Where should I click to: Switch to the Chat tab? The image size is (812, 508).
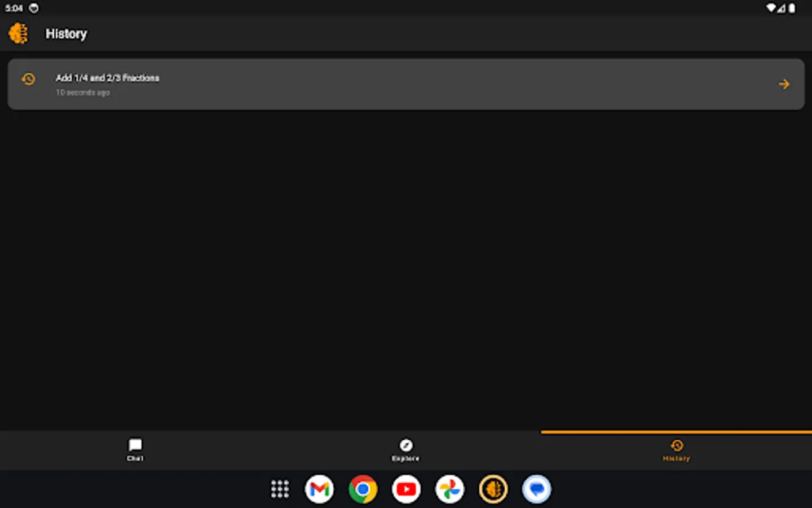point(135,450)
